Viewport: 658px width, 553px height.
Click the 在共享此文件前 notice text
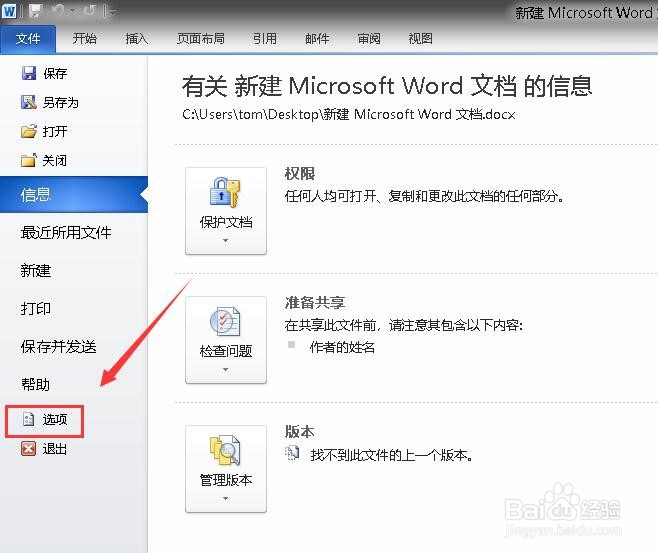404,325
